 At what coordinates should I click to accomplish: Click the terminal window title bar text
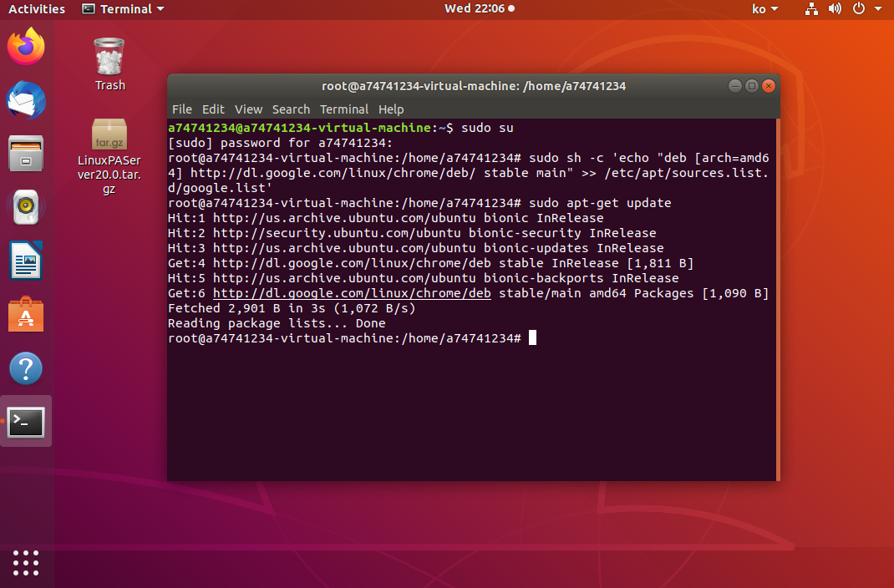point(473,86)
